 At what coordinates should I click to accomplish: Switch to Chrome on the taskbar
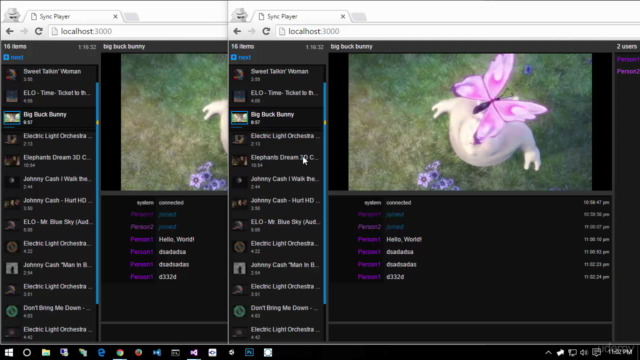point(120,352)
